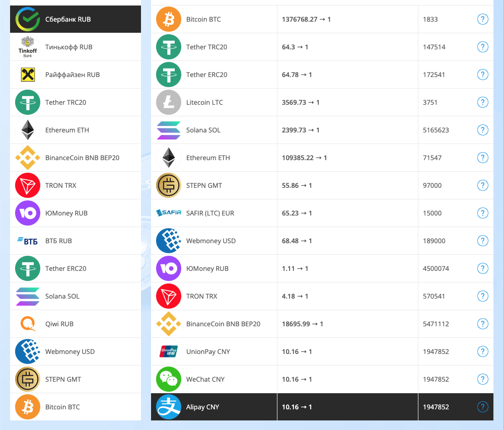The image size is (504, 430).
Task: Click Ethereum diamond icon in left list
Action: pyautogui.click(x=28, y=130)
